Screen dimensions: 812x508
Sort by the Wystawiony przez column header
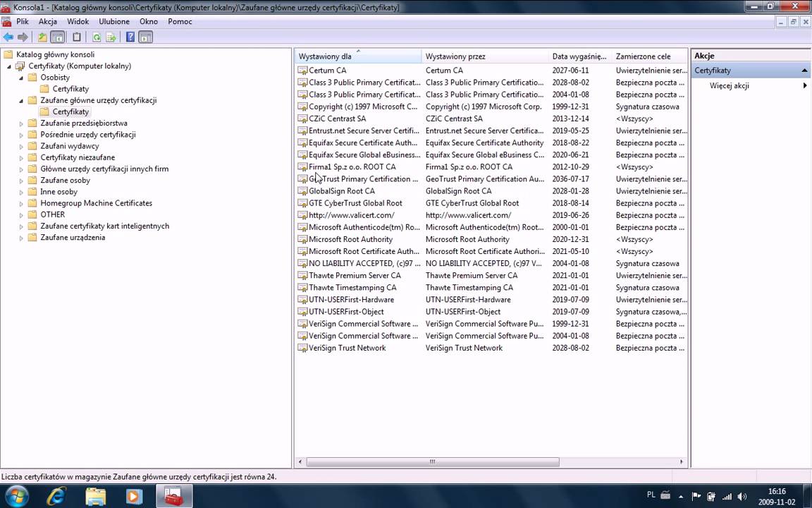coord(485,56)
